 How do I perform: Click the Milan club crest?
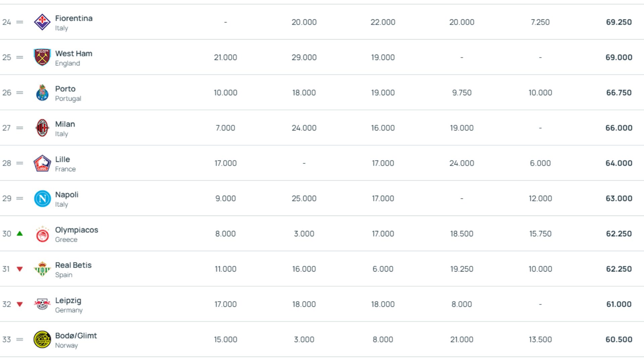pyautogui.click(x=42, y=128)
